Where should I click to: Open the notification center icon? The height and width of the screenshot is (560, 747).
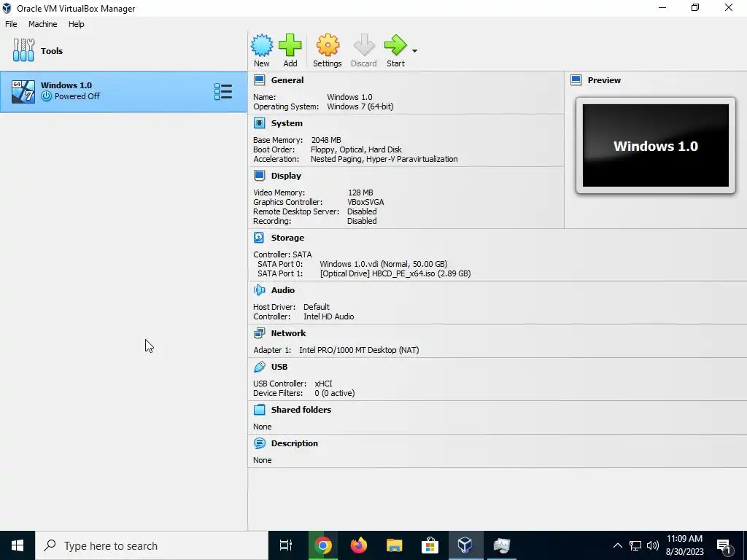coord(724,545)
